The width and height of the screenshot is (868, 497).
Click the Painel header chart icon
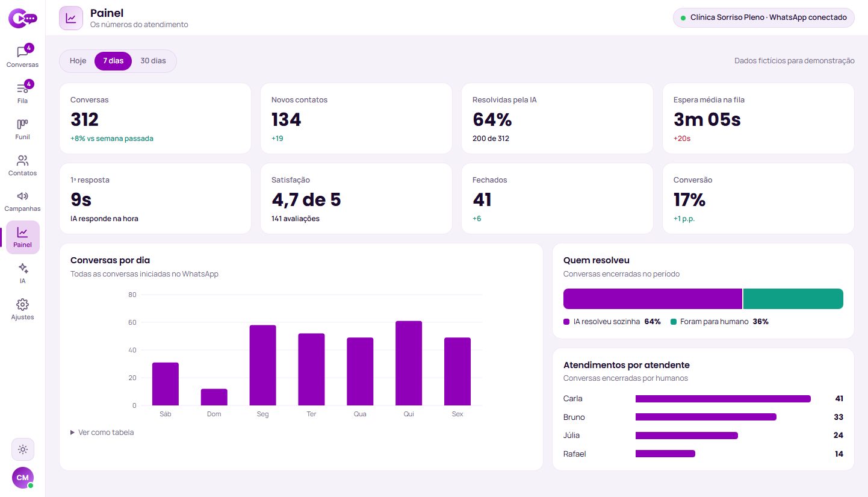pyautogui.click(x=71, y=18)
